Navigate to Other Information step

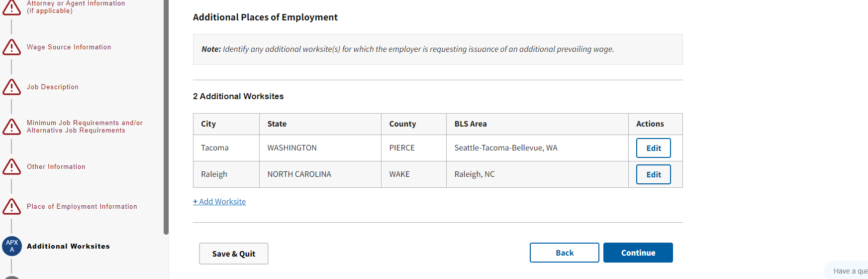(56, 167)
